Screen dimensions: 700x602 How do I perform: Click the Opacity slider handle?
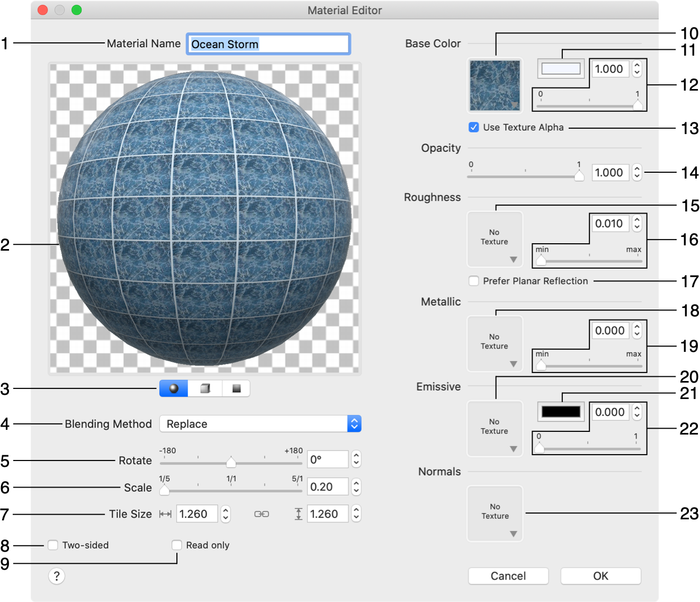pyautogui.click(x=579, y=175)
